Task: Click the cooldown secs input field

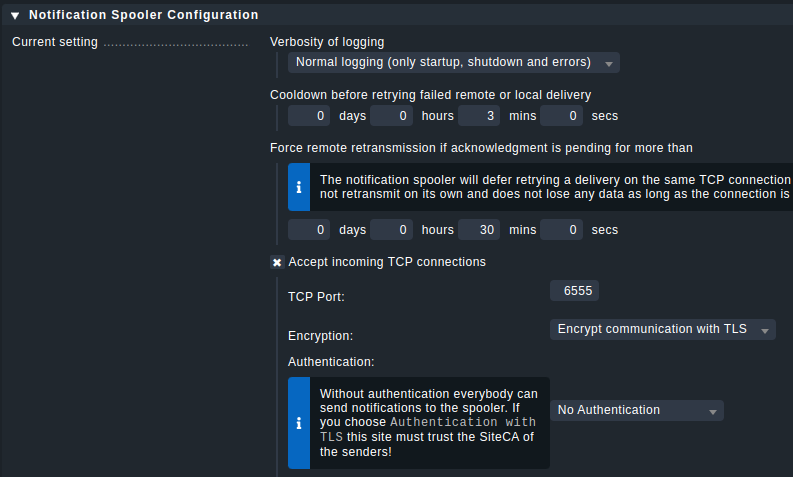Action: pos(561,116)
